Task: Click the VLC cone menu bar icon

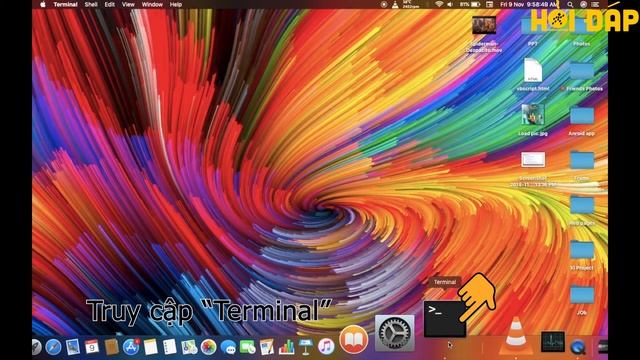Action: pos(395,4)
